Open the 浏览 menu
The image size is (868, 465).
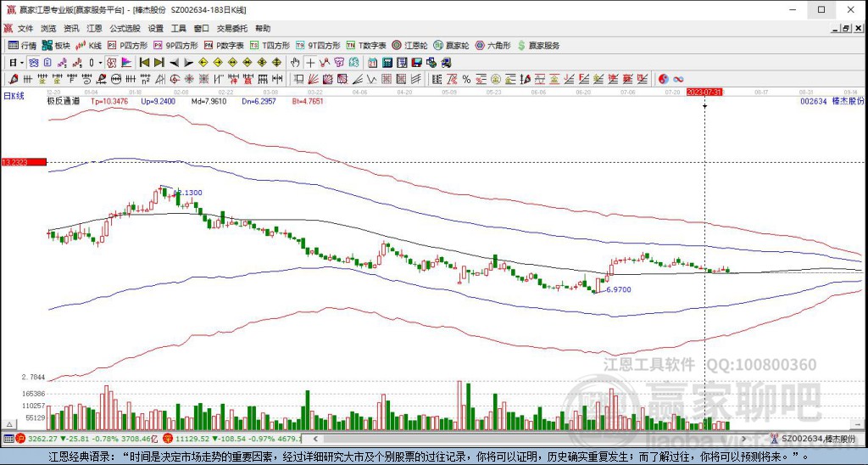click(x=48, y=28)
